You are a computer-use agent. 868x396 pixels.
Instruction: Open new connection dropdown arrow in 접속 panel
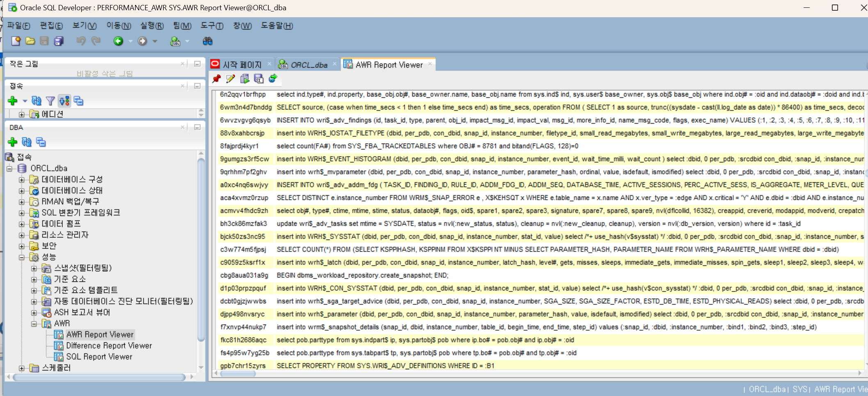[25, 101]
